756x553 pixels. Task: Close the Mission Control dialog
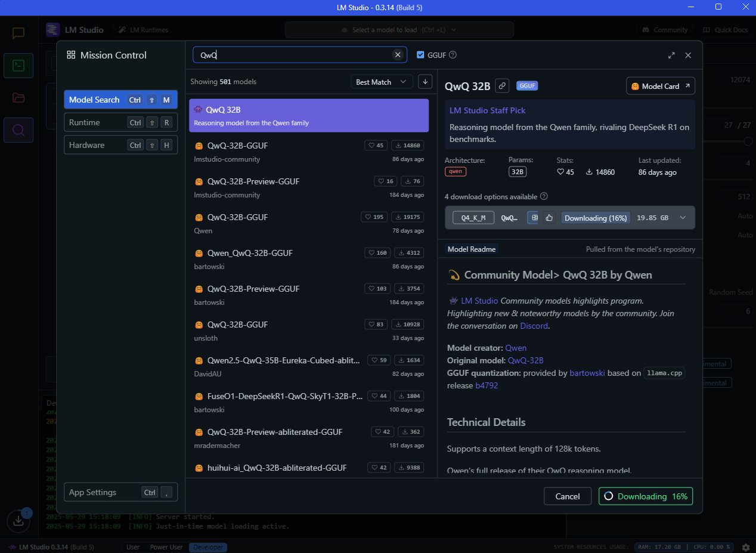688,55
